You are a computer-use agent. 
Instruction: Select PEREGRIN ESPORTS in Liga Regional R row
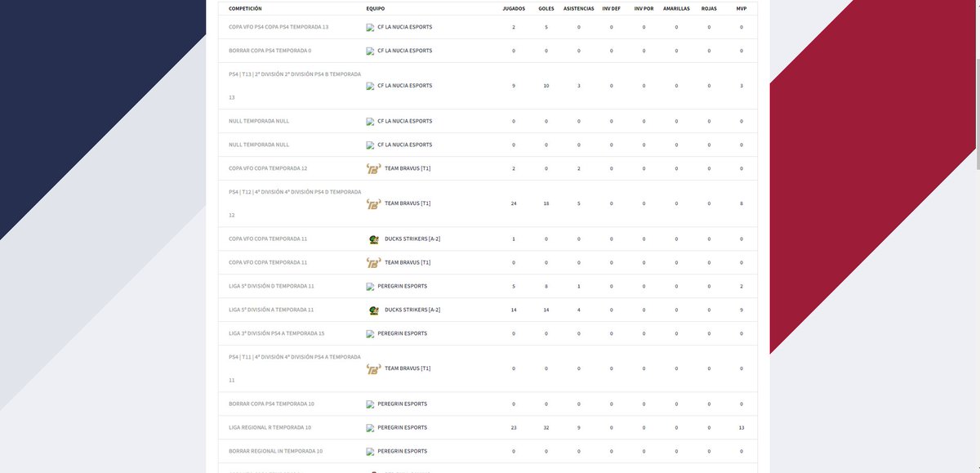402,427
